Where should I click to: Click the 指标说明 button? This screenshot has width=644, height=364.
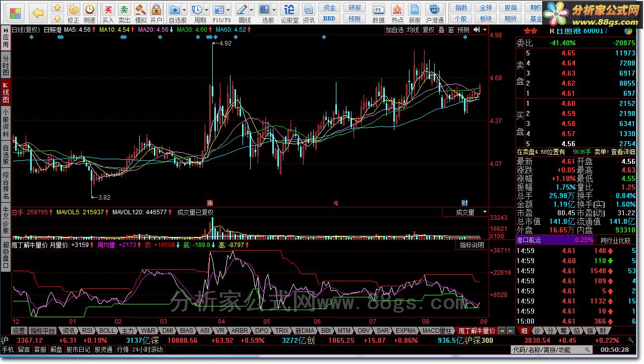(x=472, y=246)
